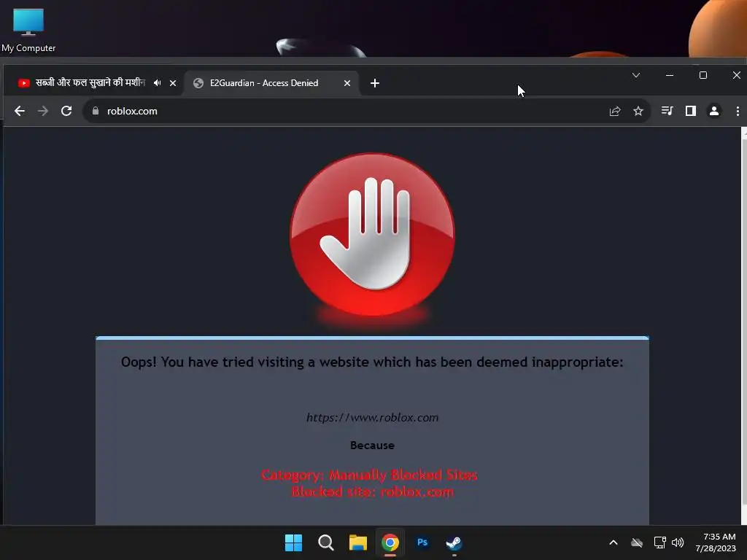
Task: Maximize the Chrome window
Action: tap(703, 75)
